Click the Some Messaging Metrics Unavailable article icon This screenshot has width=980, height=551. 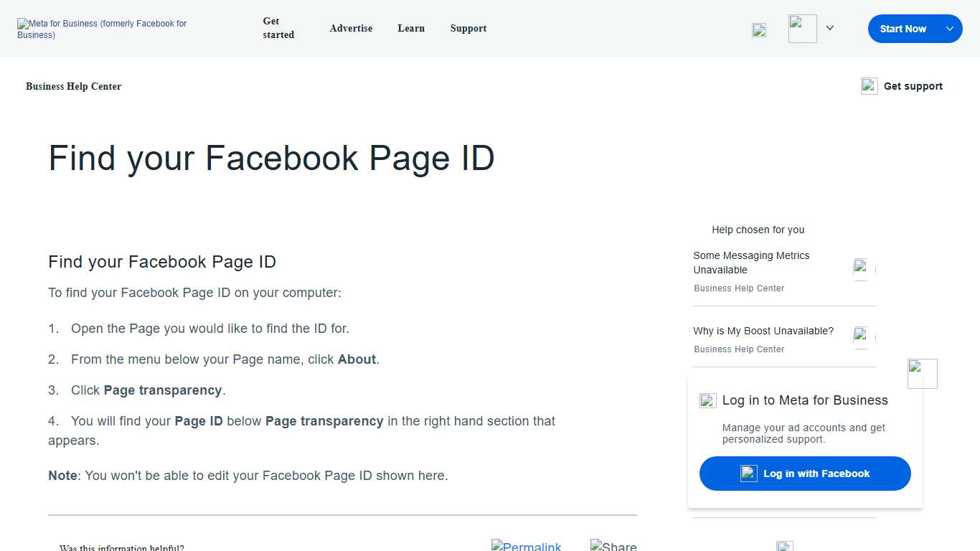(x=862, y=268)
